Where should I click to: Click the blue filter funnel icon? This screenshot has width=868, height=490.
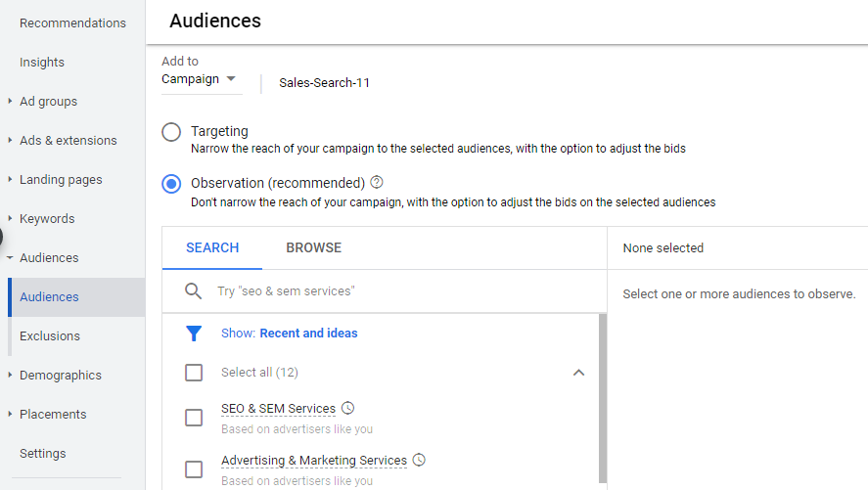[x=194, y=334]
